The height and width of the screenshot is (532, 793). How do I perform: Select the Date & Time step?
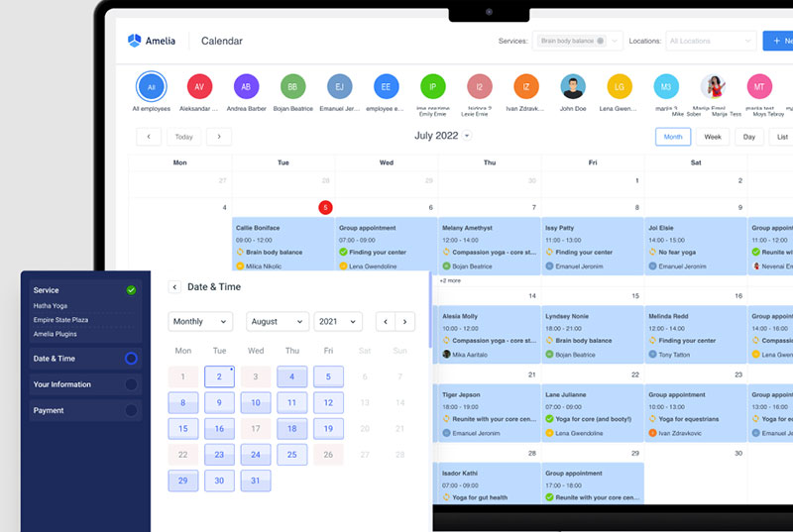tap(85, 359)
